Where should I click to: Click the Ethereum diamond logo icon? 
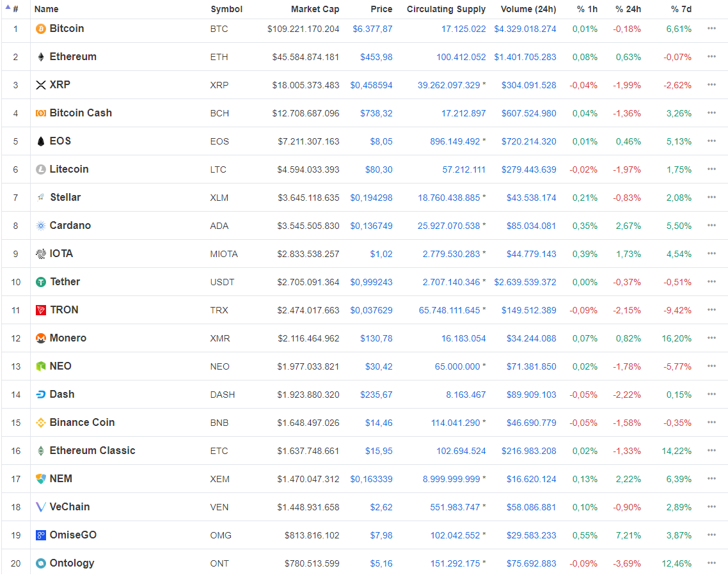(41, 57)
